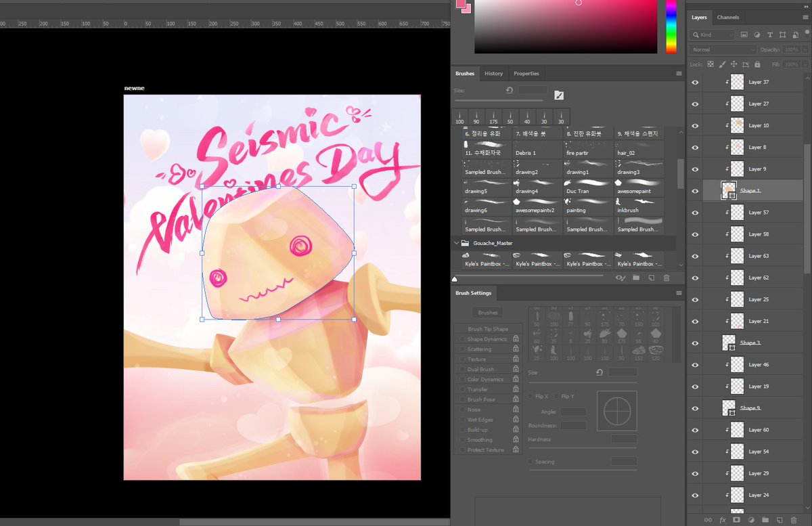This screenshot has height=526, width=812.
Task: Select the Layers tab
Action: point(699,18)
